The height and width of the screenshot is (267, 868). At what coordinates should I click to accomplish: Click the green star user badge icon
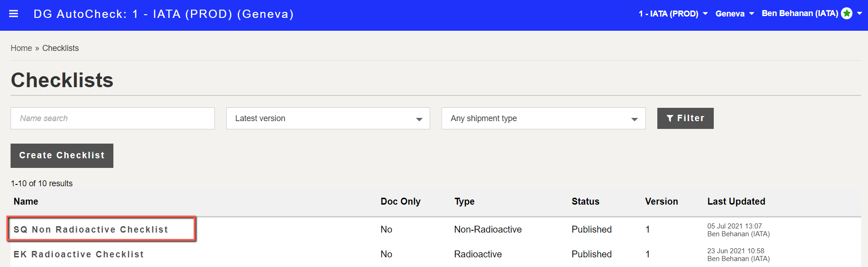click(x=847, y=14)
